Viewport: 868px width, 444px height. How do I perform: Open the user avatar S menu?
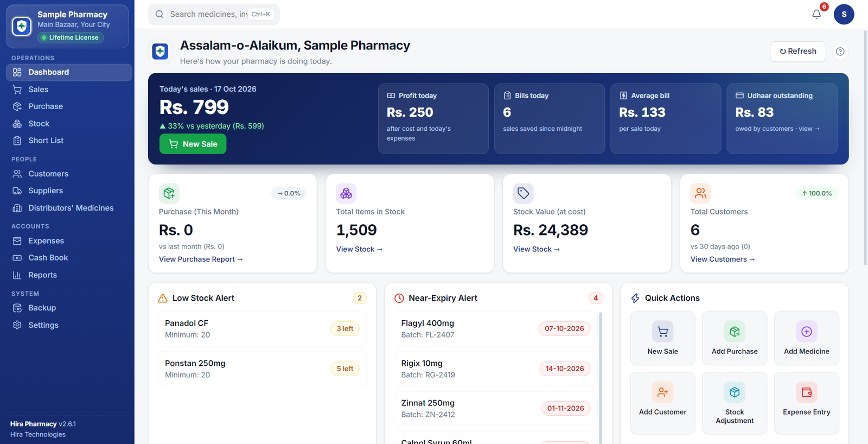[844, 14]
